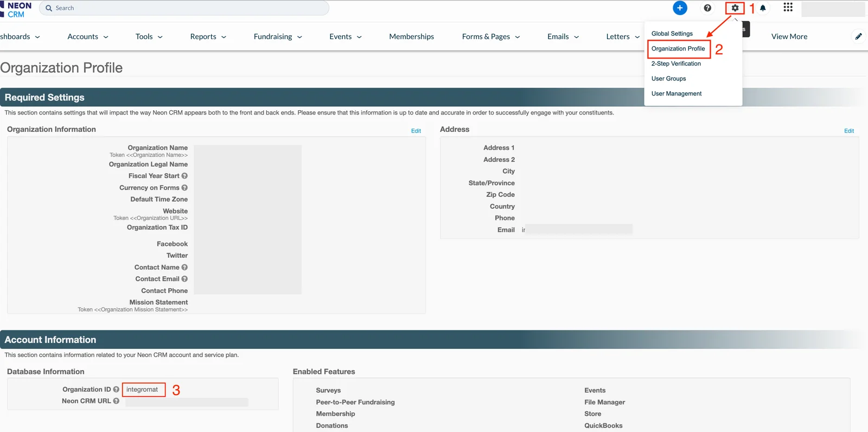This screenshot has height=432, width=868.
Task: Click the Peer-to-Peer Fundraising feature text
Action: pyautogui.click(x=355, y=402)
